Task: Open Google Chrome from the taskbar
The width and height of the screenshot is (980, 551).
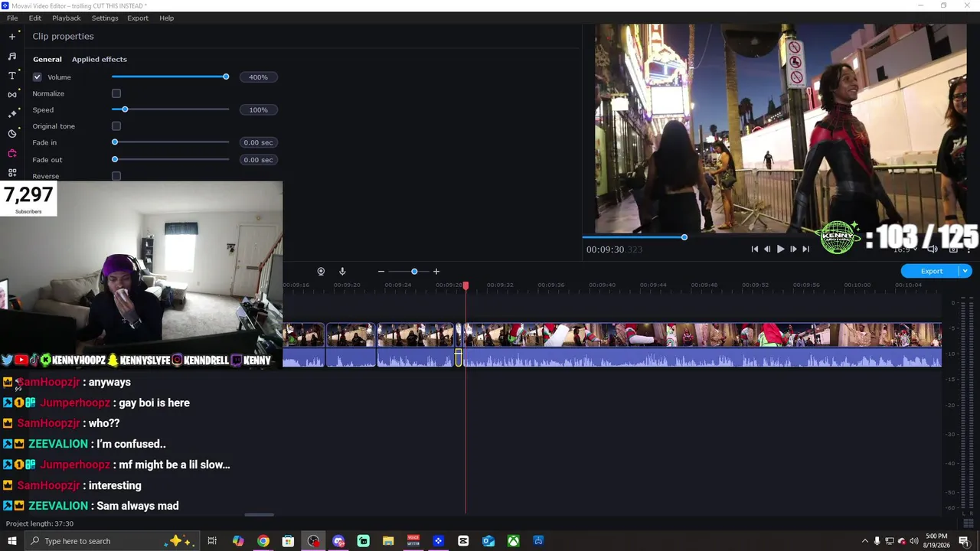Action: click(263, 541)
